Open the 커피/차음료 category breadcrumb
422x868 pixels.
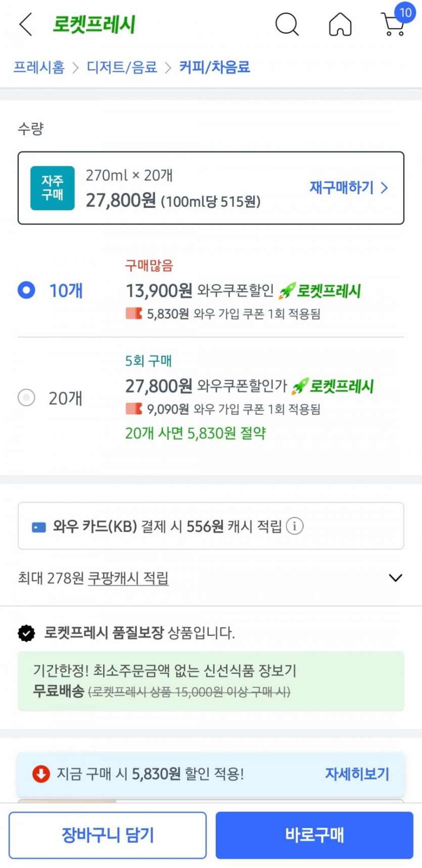(x=215, y=67)
